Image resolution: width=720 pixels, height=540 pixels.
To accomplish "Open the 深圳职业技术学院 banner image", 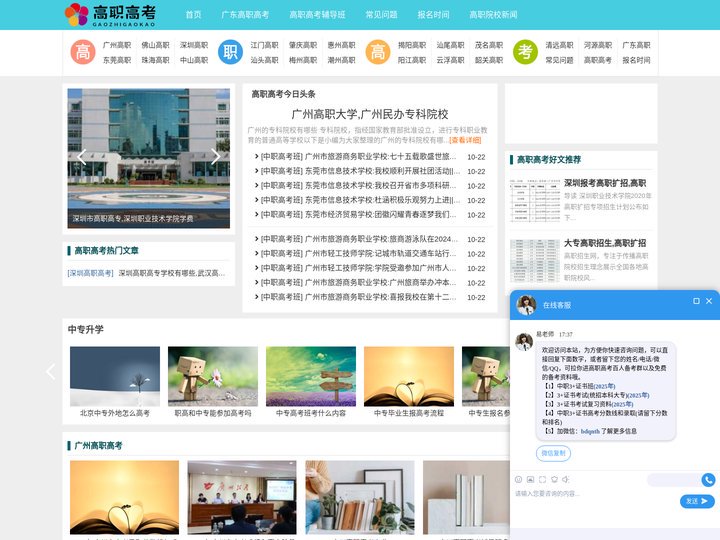I will [149, 158].
